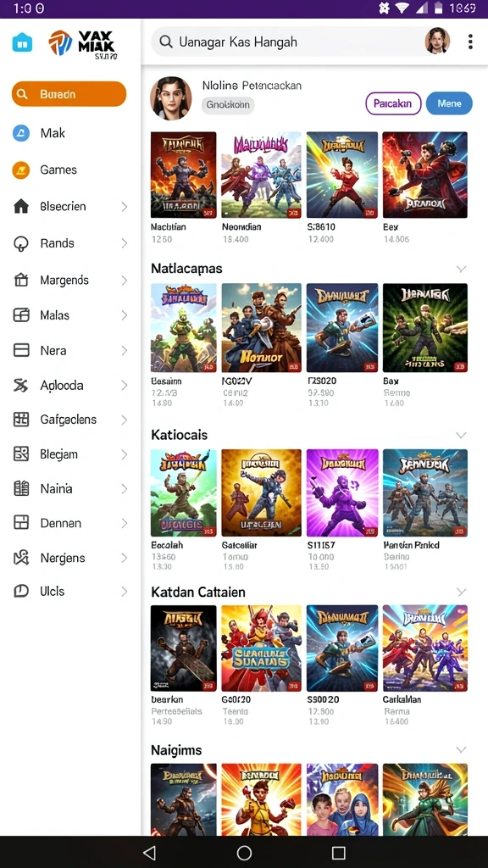This screenshot has width=488, height=868.
Task: Click the battery status icon
Action: [x=438, y=8]
